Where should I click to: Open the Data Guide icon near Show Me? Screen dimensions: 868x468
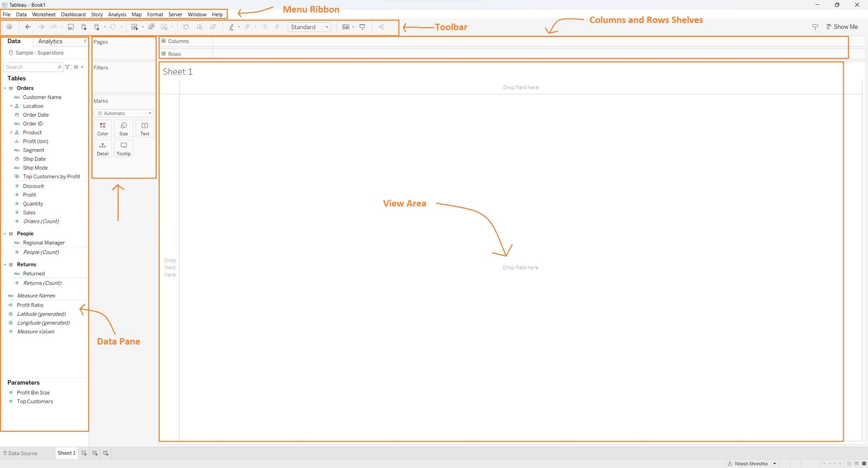tap(815, 27)
